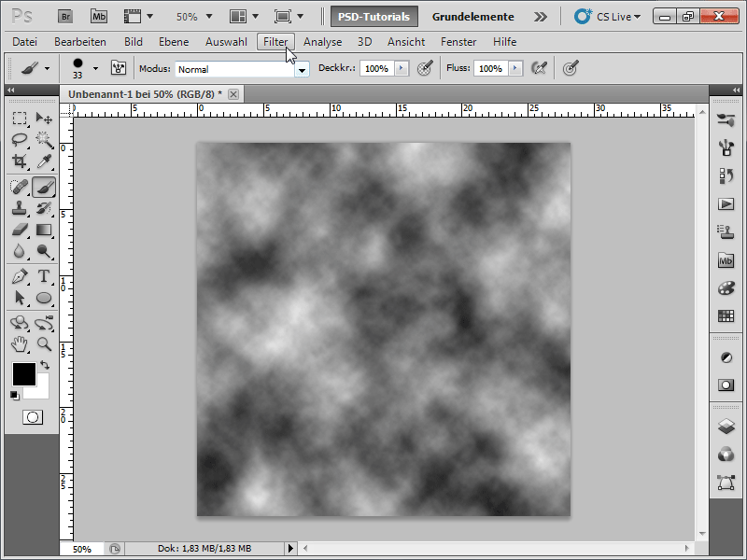This screenshot has height=560, width=747.
Task: Select the Rectangular Marquee tool
Action: tap(20, 118)
